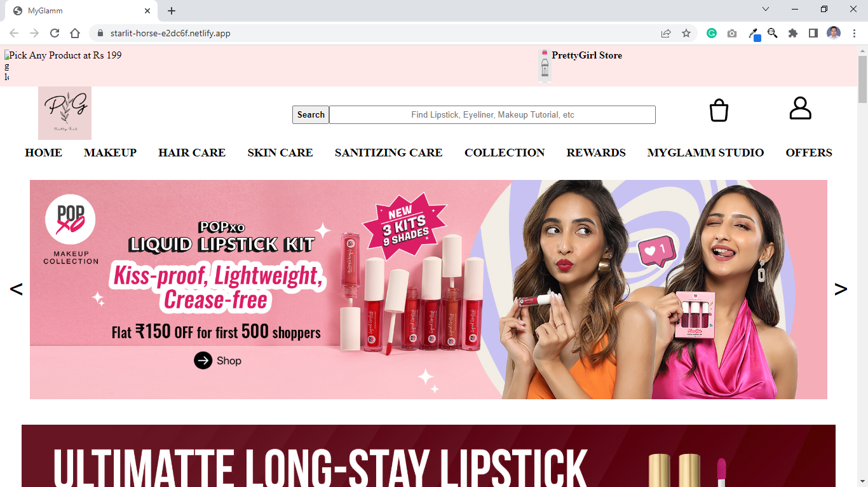The width and height of the screenshot is (868, 487).
Task: Go to the HOME menu item
Action: pyautogui.click(x=43, y=153)
